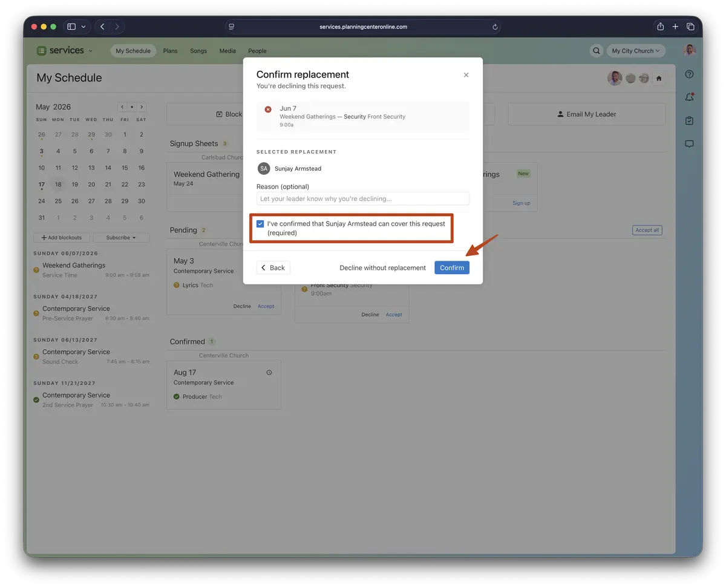Screen dimensions: 726x588
Task: Click the home icon button
Action: (x=659, y=78)
